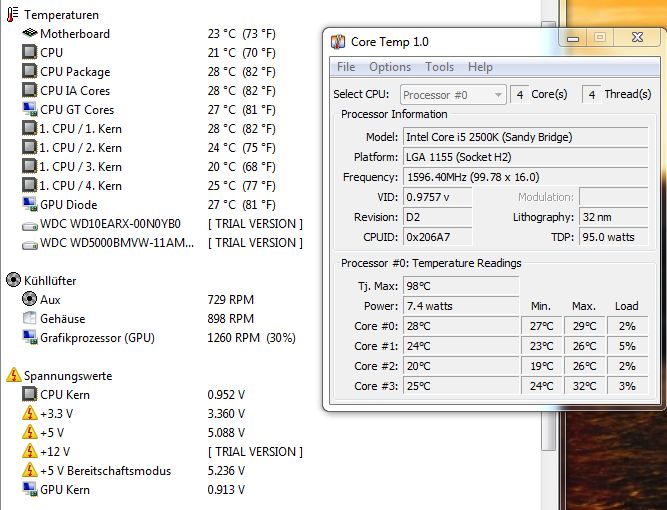
Task: Click the icon for 1. CPU / 2. Kern
Action: click(x=29, y=147)
